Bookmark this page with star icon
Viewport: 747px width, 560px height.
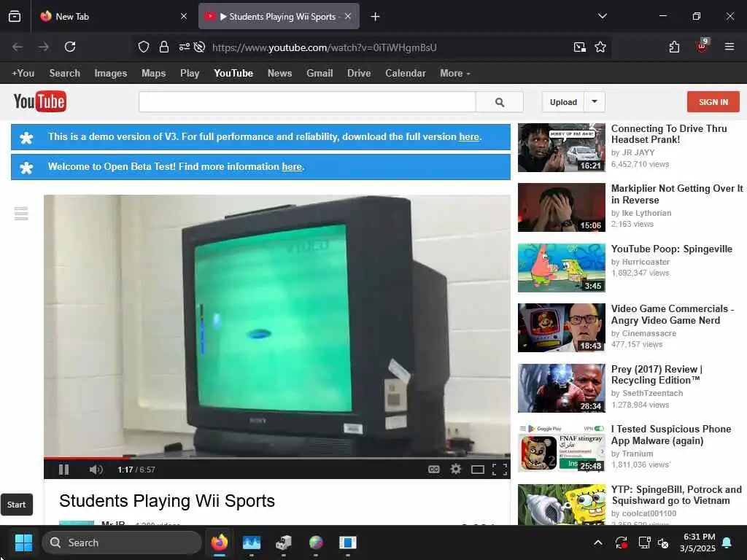[x=600, y=47]
